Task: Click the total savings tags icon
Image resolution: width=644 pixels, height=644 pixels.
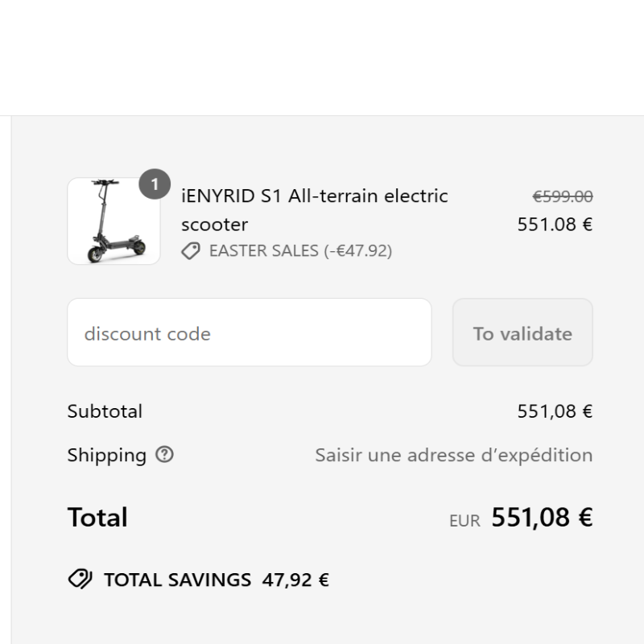Action: (x=80, y=580)
